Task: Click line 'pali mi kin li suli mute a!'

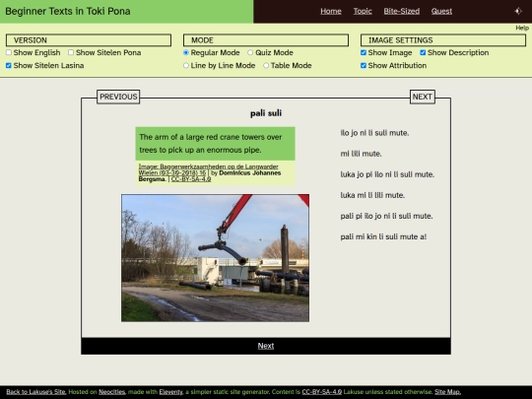Action: coord(383,236)
